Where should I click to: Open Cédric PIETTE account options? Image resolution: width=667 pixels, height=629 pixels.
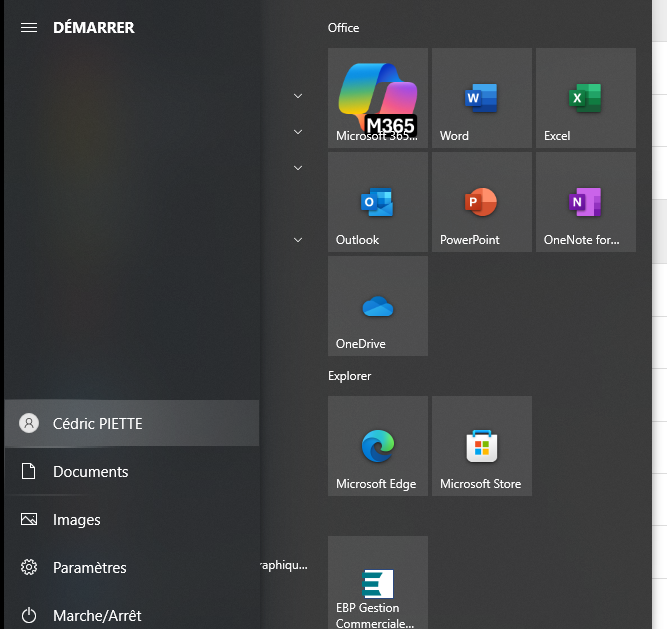132,423
